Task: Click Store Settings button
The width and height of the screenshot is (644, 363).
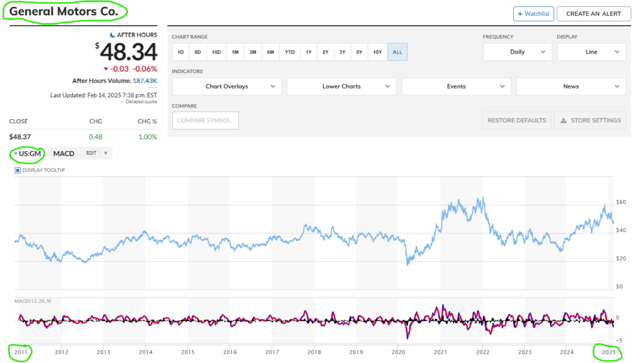Action: 590,120
